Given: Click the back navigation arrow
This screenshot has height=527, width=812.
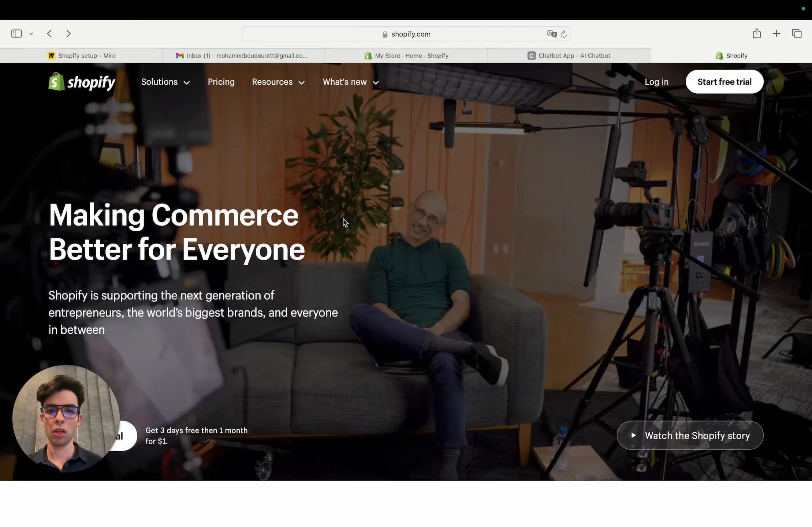Looking at the screenshot, I should pyautogui.click(x=49, y=33).
